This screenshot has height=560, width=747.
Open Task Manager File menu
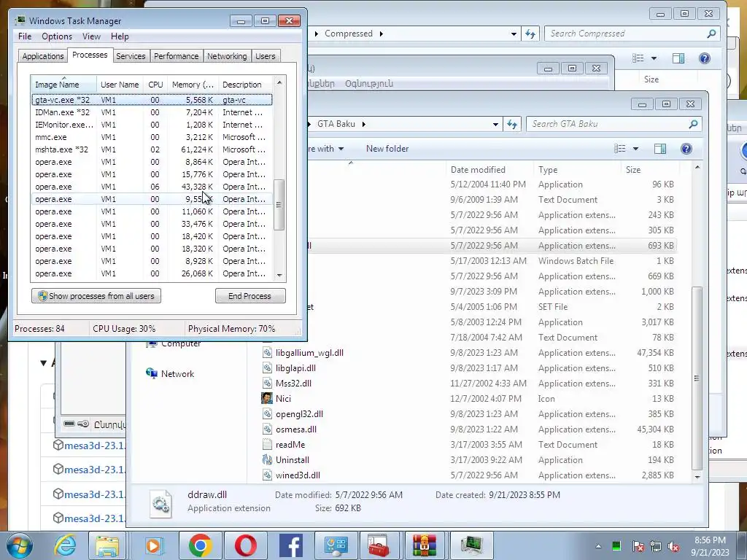[x=25, y=36]
